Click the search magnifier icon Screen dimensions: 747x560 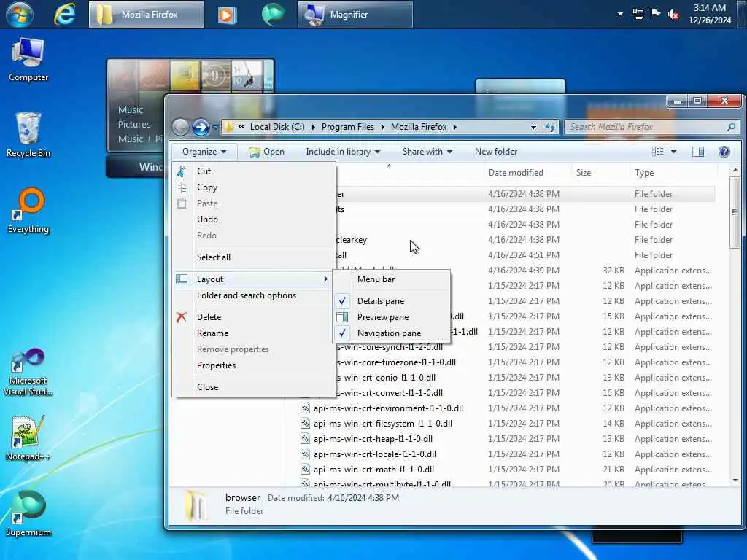(731, 127)
